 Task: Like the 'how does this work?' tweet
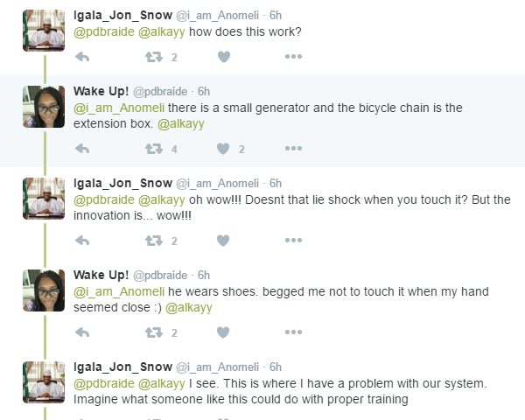(223, 57)
